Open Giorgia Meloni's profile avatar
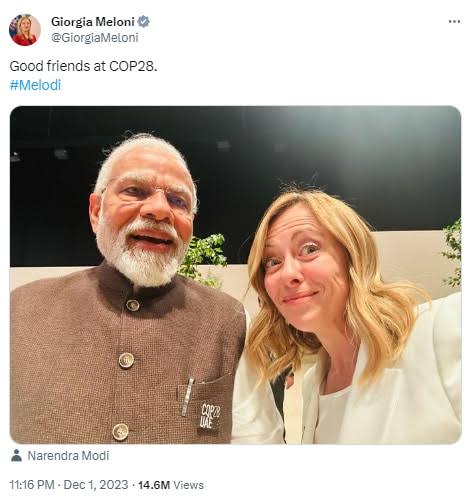This screenshot has width=474, height=501. click(25, 30)
